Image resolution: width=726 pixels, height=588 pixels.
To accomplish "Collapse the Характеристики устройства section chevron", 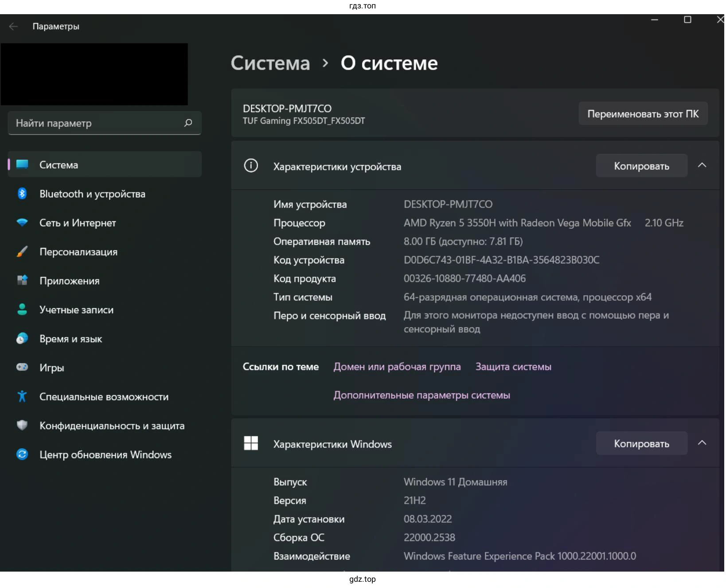I will click(702, 165).
